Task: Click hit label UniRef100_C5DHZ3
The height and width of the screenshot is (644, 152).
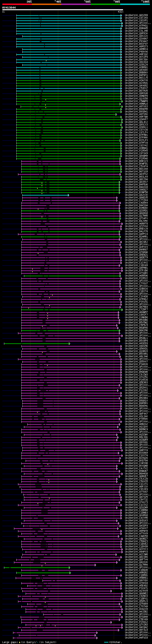Action: (x=137, y=541)
